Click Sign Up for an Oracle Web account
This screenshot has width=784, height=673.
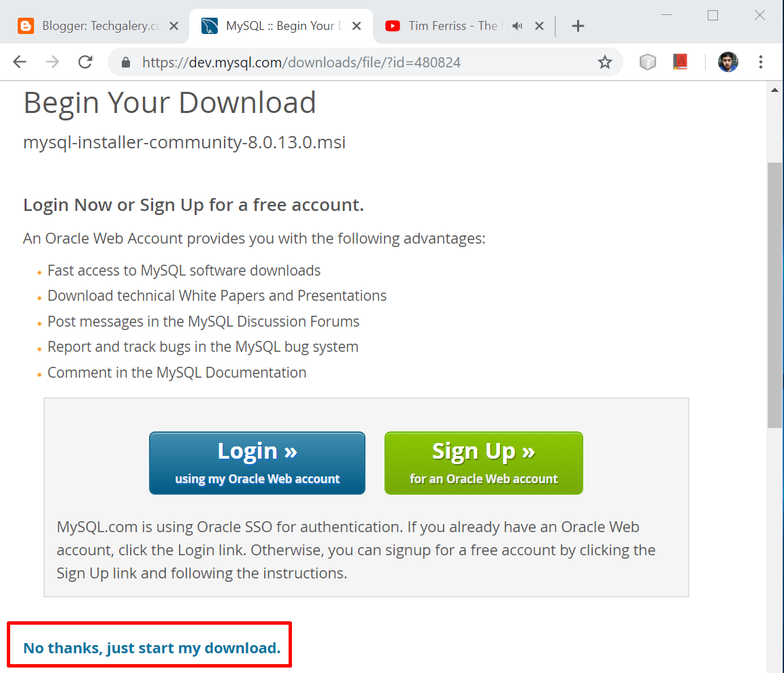coord(483,463)
